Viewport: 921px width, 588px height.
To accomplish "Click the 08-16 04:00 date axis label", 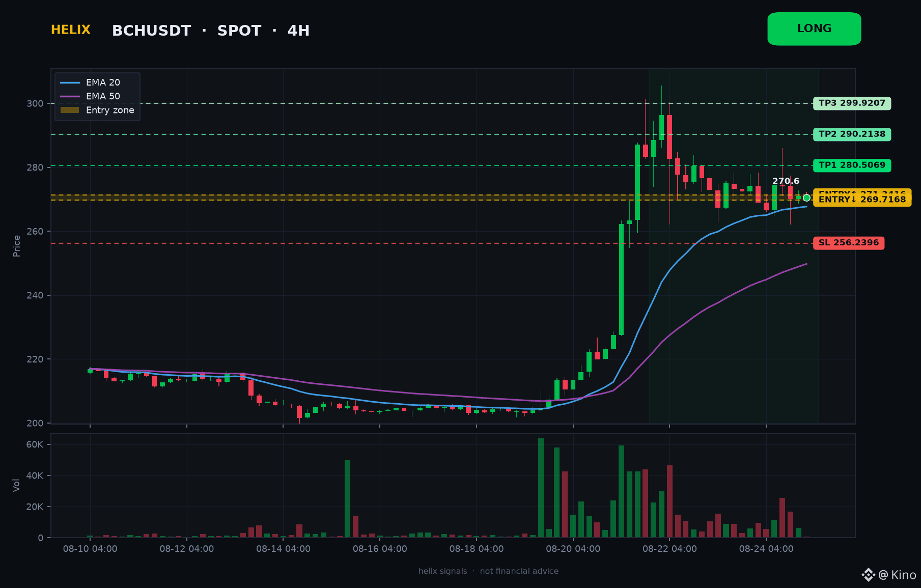I will 380,549.
